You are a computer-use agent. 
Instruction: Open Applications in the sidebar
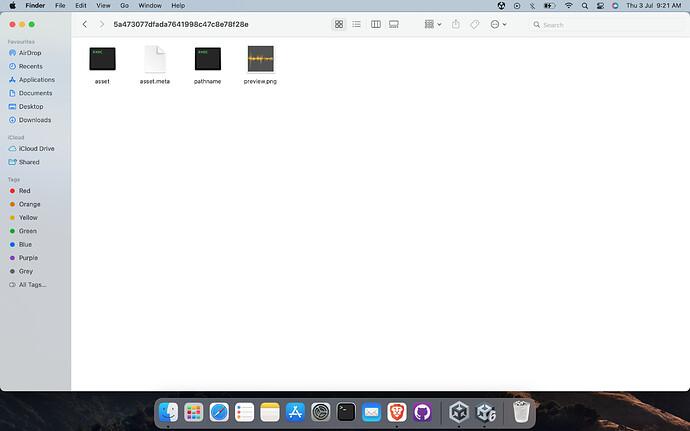coord(35,80)
